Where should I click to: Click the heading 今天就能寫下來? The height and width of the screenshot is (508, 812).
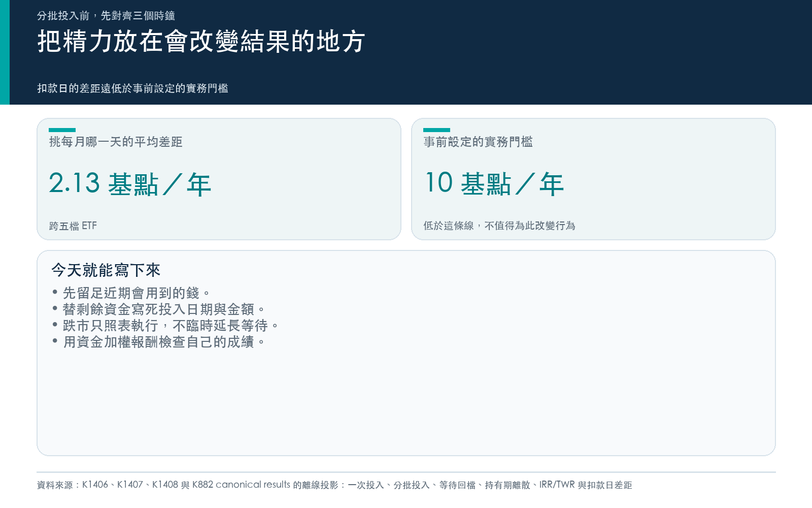coord(106,270)
